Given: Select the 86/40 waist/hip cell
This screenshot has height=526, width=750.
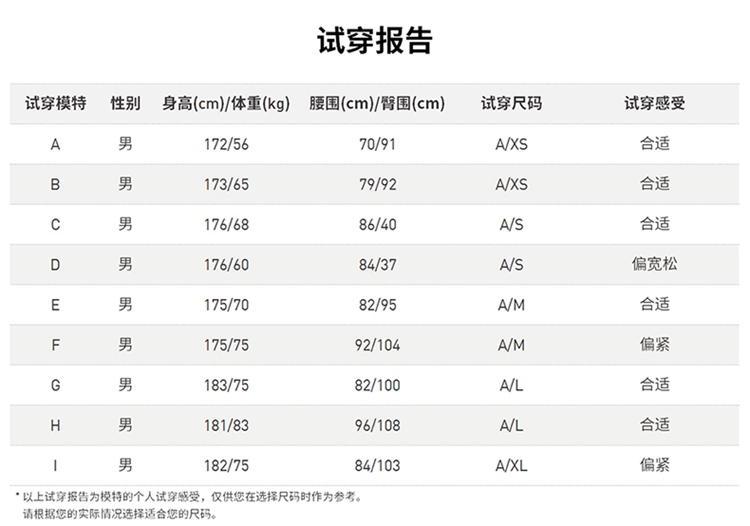Looking at the screenshot, I should 377,224.
